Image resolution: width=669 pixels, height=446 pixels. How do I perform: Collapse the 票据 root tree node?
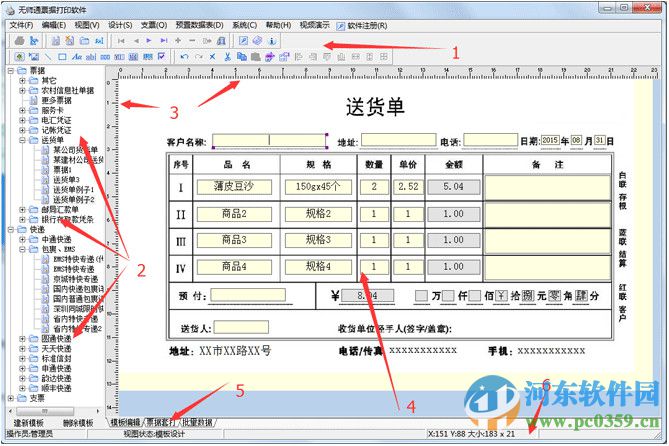point(11,70)
